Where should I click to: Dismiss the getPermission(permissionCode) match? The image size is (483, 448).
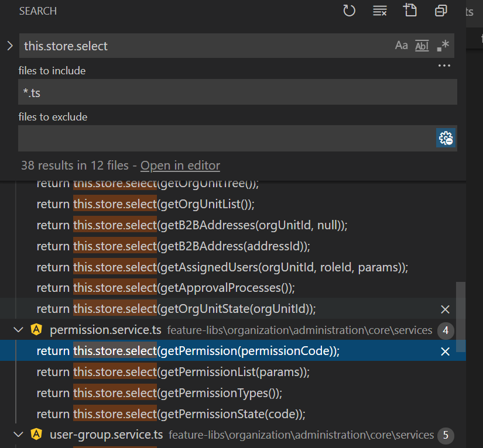pos(445,351)
